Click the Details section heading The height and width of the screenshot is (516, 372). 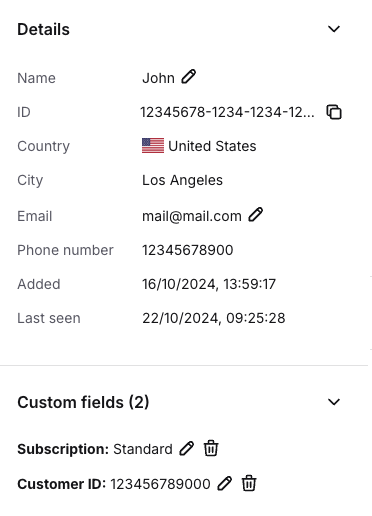coord(43,29)
